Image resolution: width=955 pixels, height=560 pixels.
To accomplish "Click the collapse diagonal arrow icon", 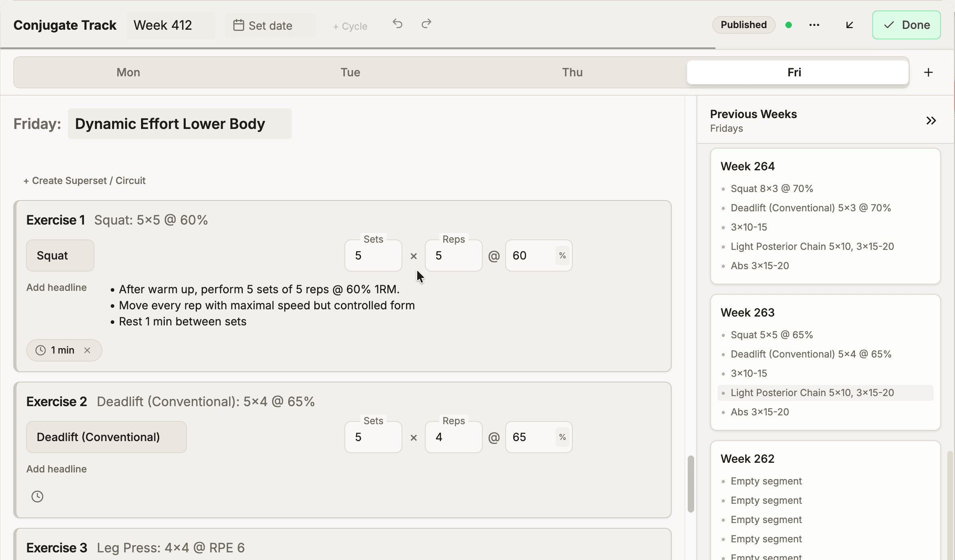I will pyautogui.click(x=849, y=25).
